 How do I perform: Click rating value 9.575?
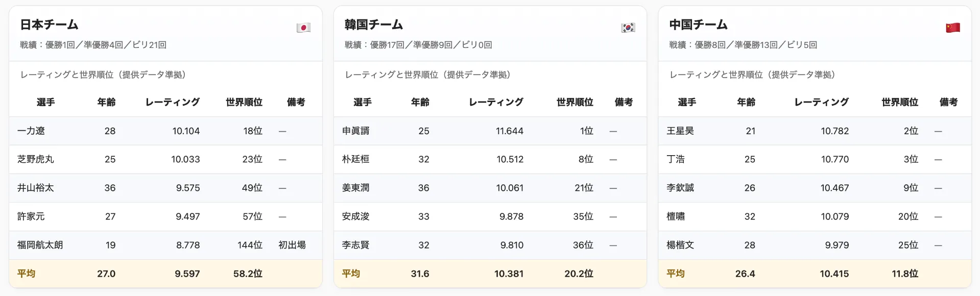pos(188,188)
